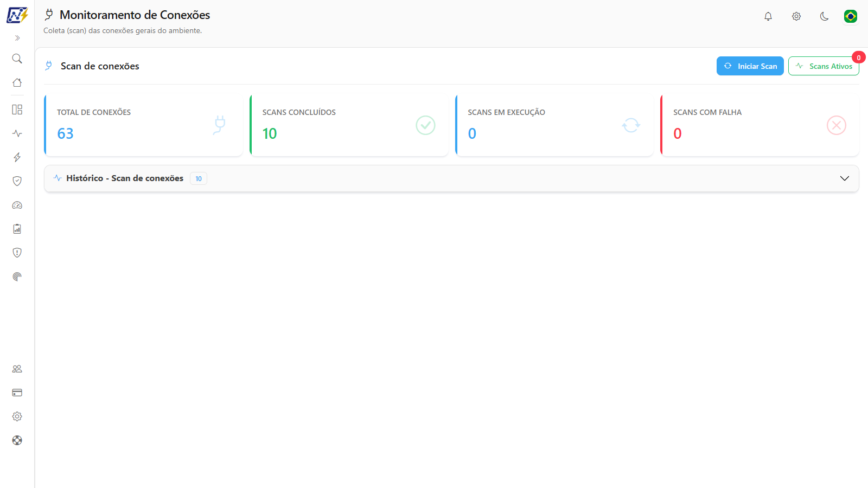Viewport: 868px width, 488px height.
Task: Go to the home icon in sidebar
Action: click(17, 82)
